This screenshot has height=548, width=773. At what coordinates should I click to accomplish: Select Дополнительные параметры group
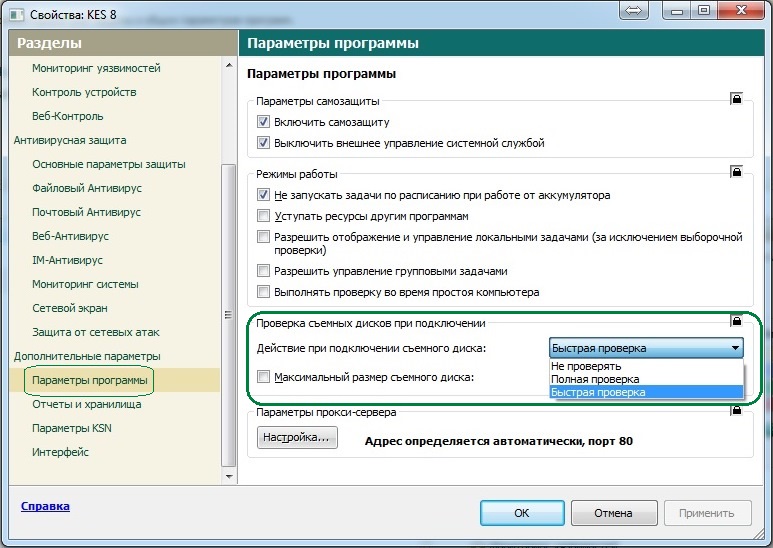click(87, 356)
